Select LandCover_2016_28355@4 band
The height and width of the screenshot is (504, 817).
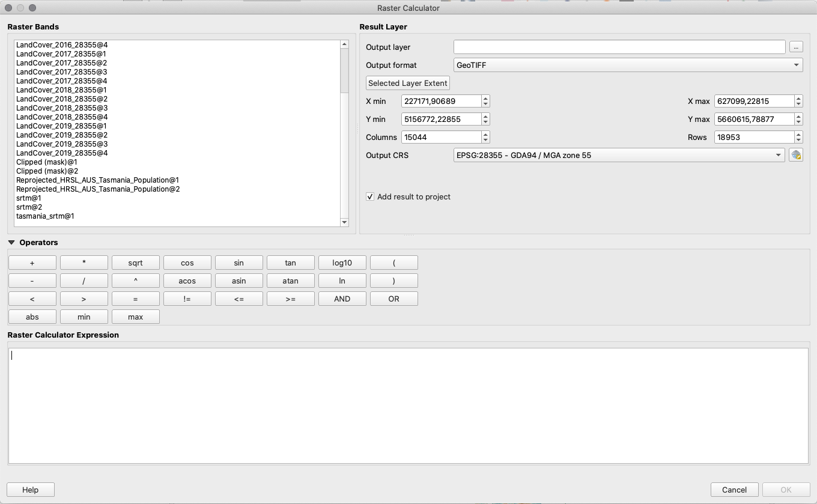(x=62, y=45)
